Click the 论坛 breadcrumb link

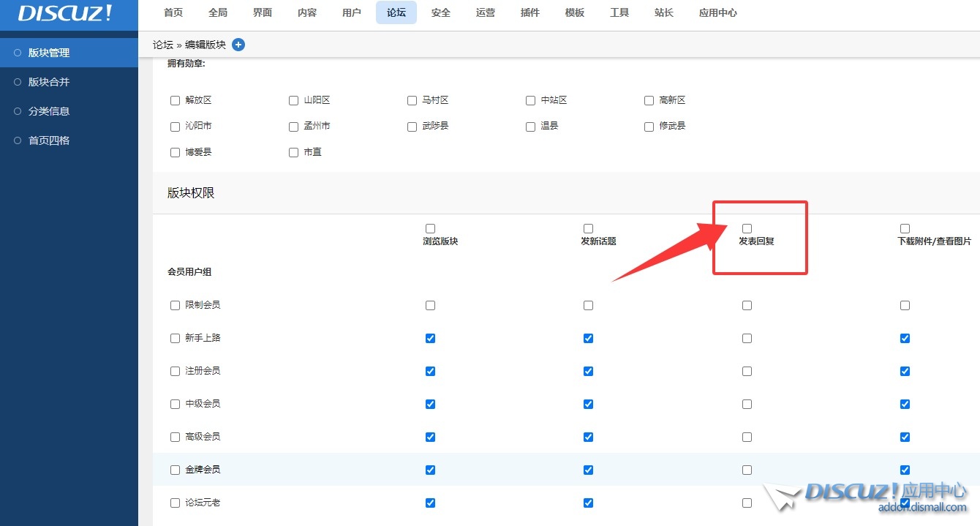pos(162,45)
